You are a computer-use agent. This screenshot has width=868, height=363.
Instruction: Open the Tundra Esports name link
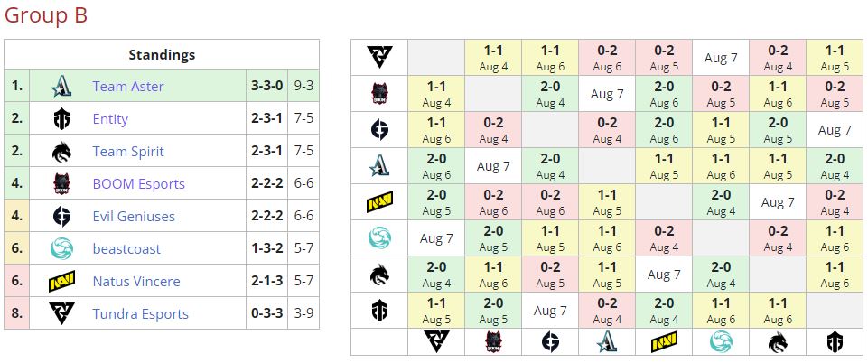click(x=140, y=314)
